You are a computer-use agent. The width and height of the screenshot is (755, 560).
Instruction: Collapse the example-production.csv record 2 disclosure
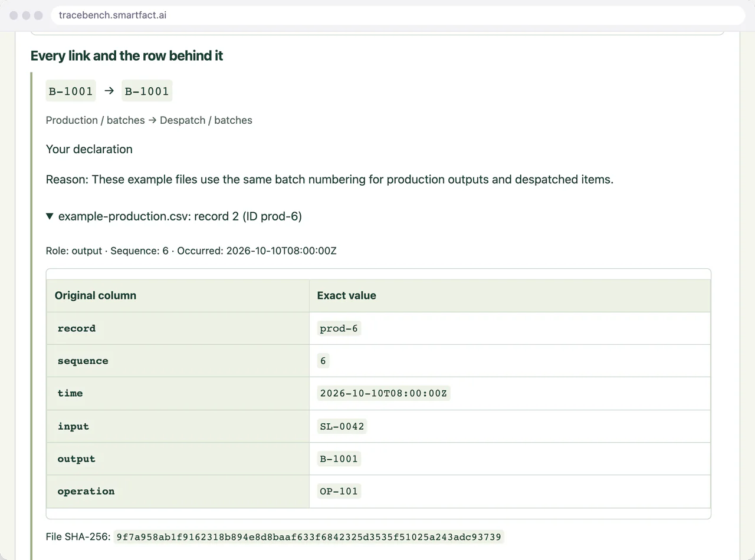tap(174, 216)
